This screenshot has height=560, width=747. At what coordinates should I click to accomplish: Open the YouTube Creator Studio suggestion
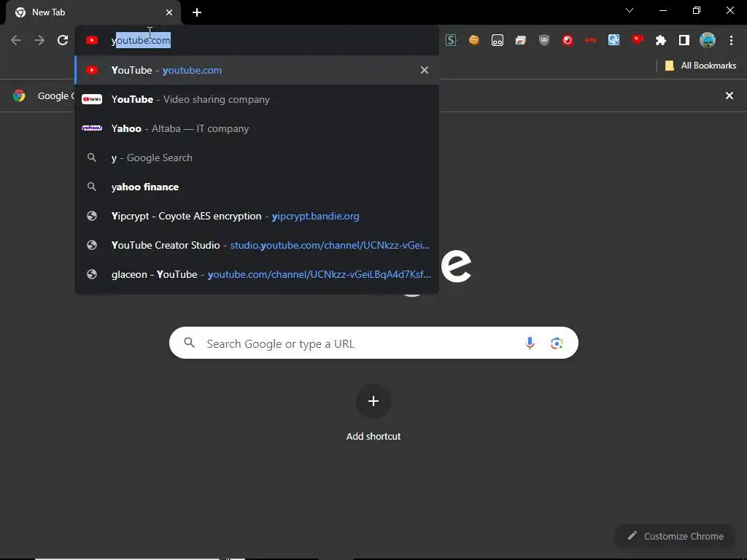point(257,245)
